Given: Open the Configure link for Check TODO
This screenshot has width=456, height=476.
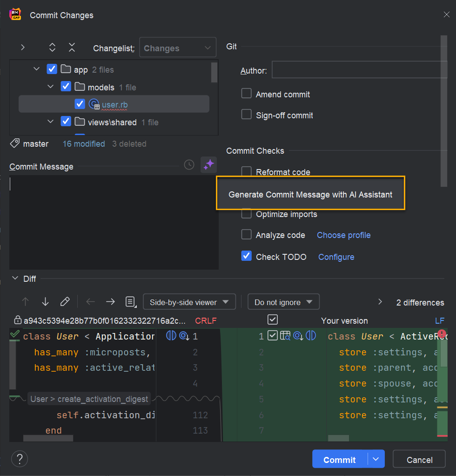Looking at the screenshot, I should pyautogui.click(x=336, y=257).
